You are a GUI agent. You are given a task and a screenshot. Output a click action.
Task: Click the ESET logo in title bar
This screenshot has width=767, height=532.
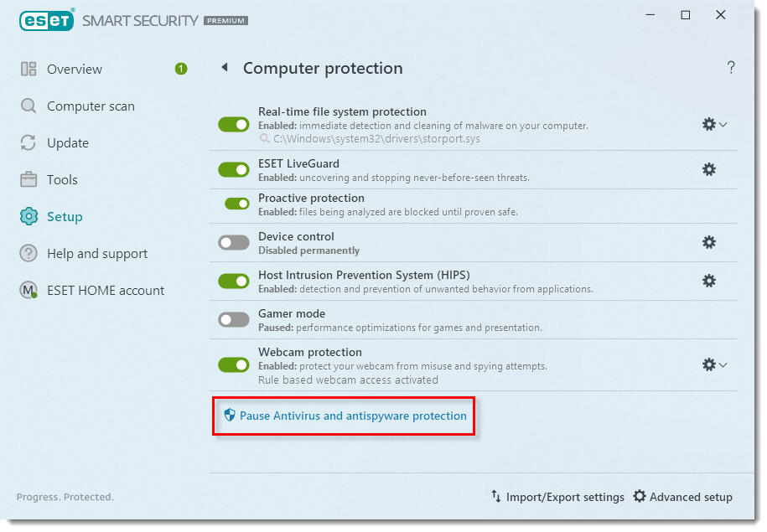point(47,20)
